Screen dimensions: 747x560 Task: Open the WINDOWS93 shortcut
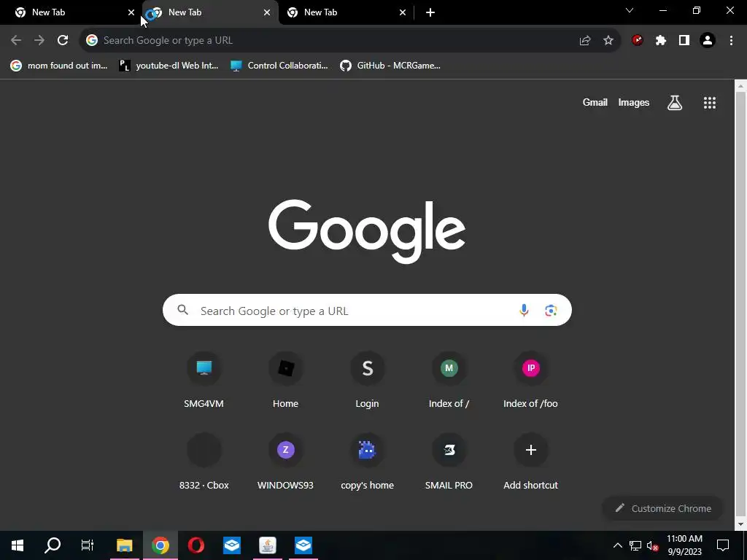(285, 463)
